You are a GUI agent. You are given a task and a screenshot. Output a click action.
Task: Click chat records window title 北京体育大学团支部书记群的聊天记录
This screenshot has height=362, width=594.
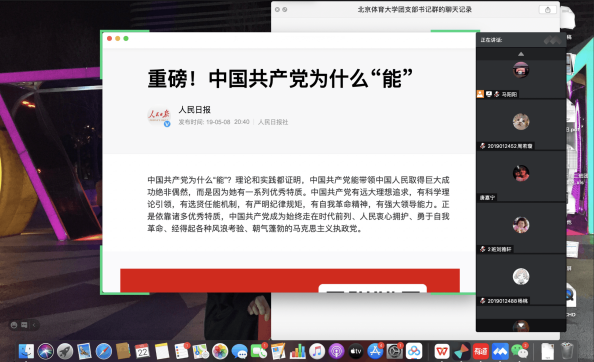click(415, 9)
